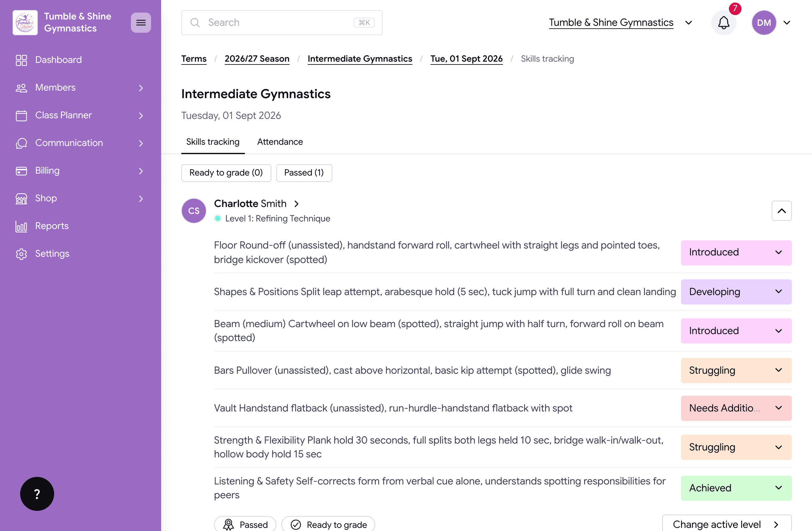The height and width of the screenshot is (531, 812).
Task: Toggle the Passed badge for Charlotte
Action: tap(245, 524)
